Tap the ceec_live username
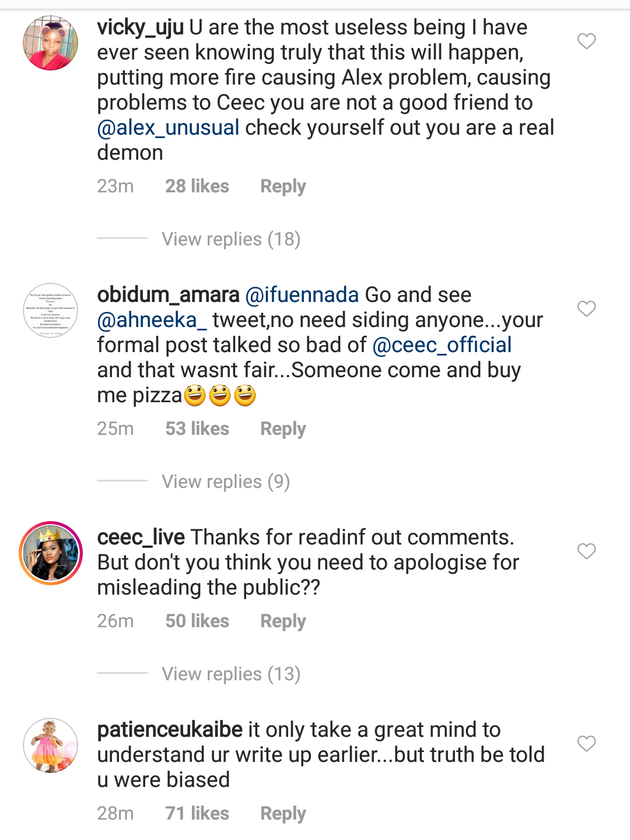The width and height of the screenshot is (630, 840). pyautogui.click(x=141, y=537)
